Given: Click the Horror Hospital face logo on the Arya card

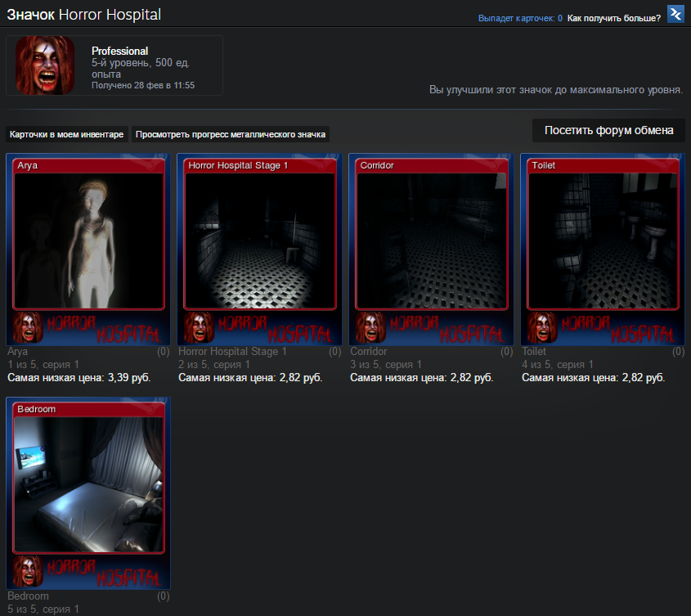Looking at the screenshot, I should point(28,327).
